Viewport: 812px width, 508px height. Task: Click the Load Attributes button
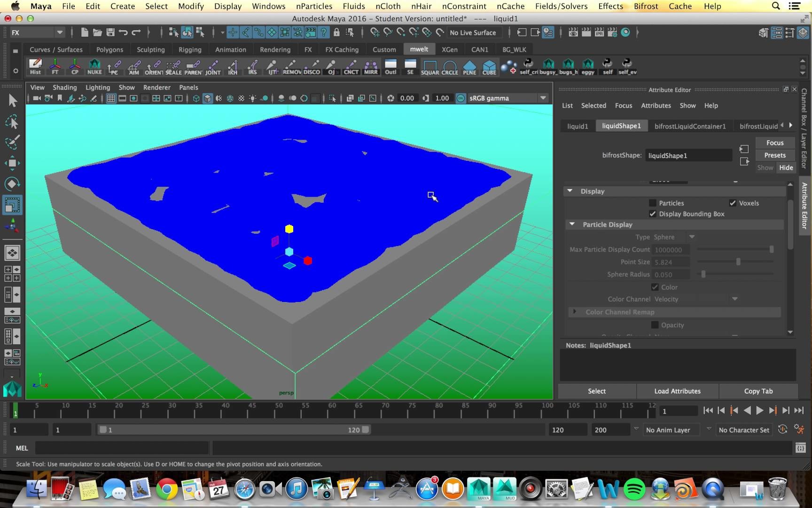[x=677, y=391]
